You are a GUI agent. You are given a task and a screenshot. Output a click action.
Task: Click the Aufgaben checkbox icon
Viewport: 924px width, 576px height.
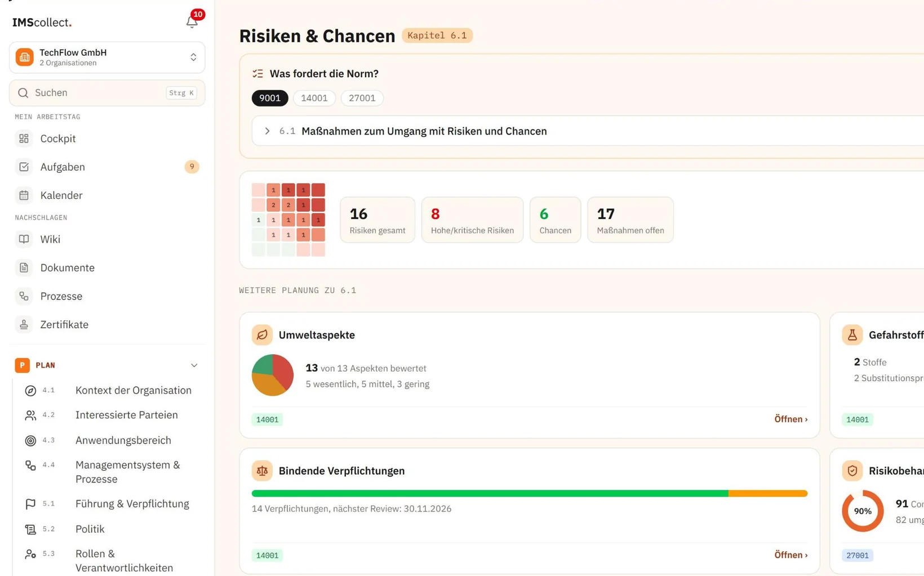pos(24,167)
